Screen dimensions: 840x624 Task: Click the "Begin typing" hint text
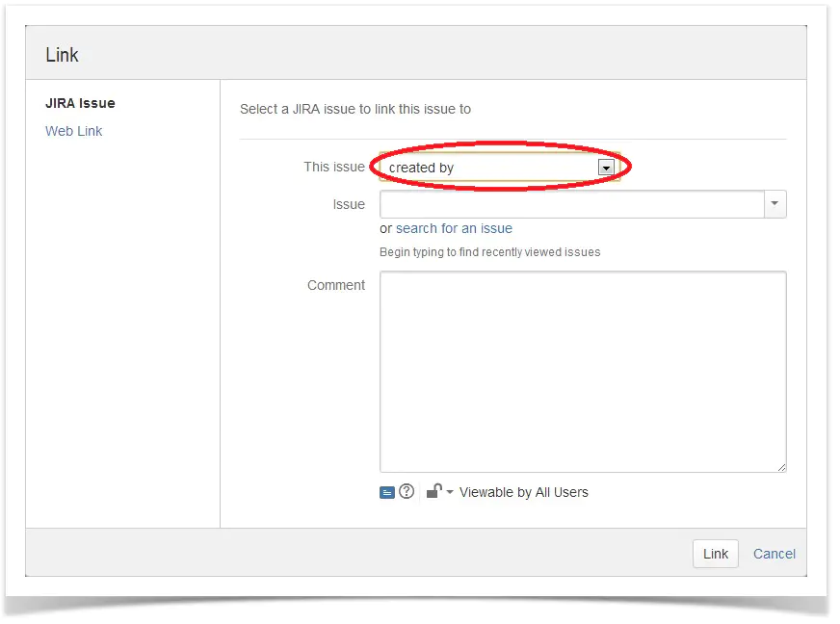click(x=489, y=252)
